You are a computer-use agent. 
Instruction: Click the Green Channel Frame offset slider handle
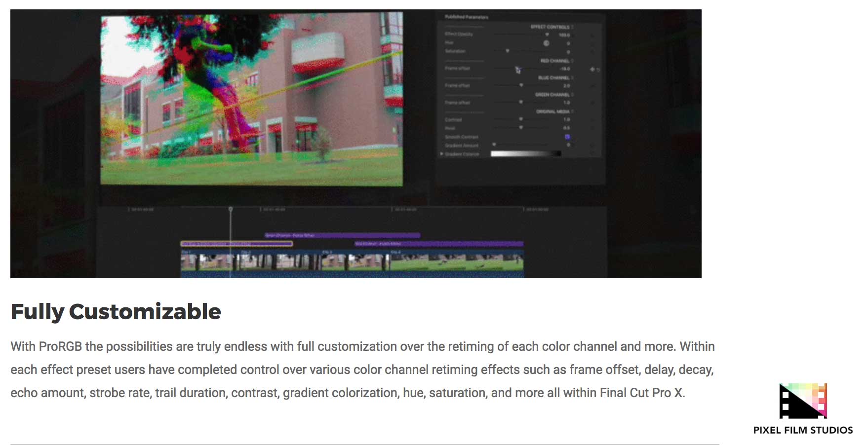(521, 102)
